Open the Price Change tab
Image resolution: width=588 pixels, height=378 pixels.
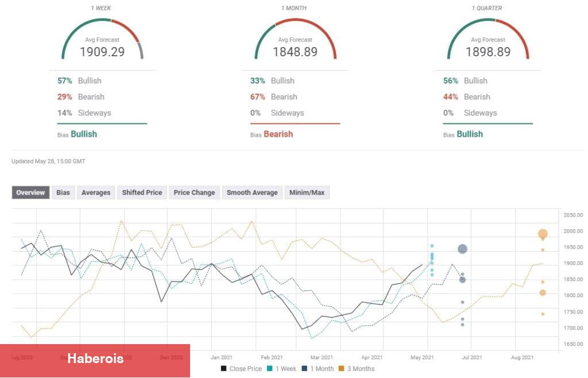tap(194, 192)
